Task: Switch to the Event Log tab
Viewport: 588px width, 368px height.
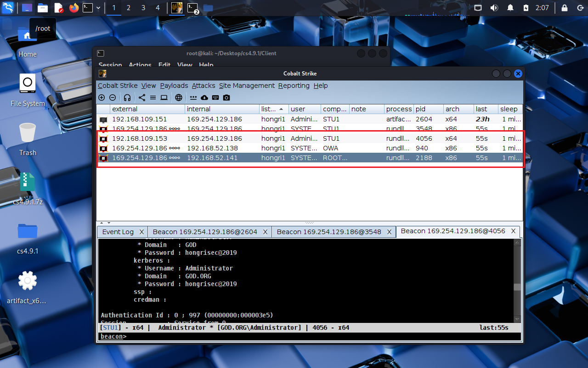Action: pyautogui.click(x=118, y=232)
